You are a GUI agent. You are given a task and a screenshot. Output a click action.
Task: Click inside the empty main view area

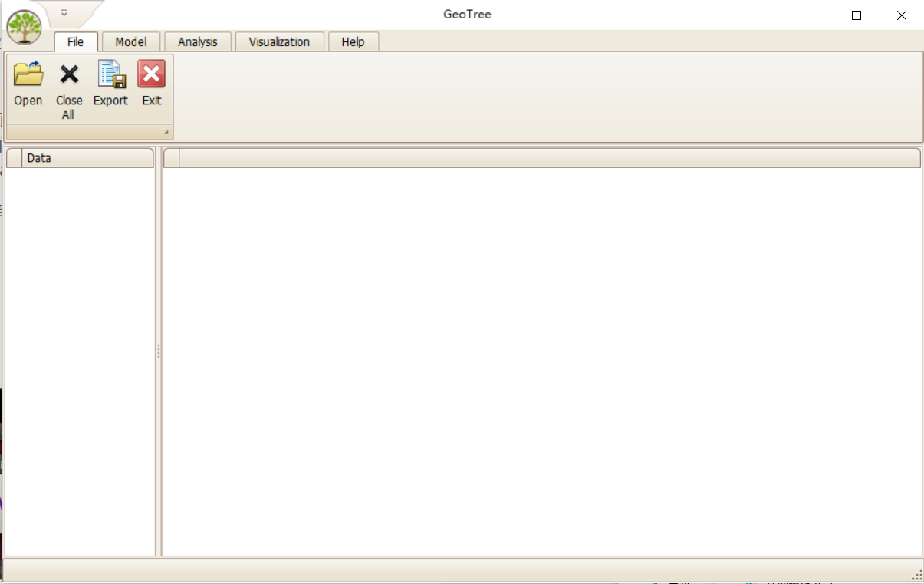[x=541, y=361]
